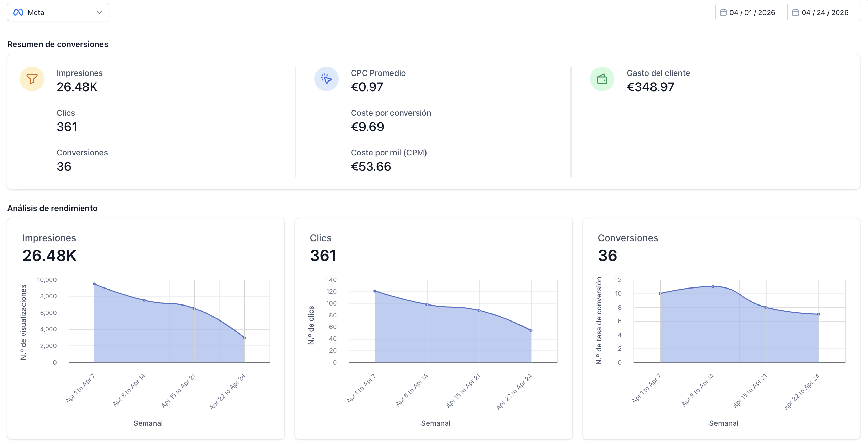Click the Análisis de rendimiento heading
Screen dimensions: 868x445
point(52,208)
